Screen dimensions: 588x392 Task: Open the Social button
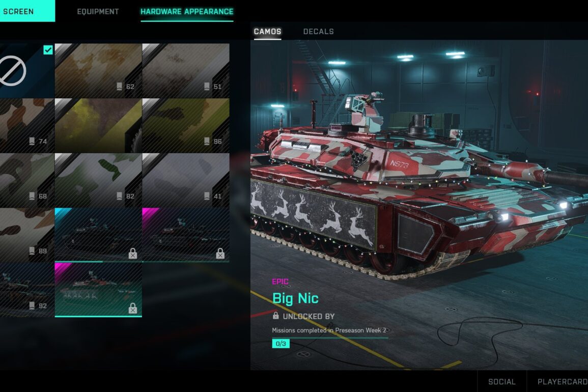[x=502, y=381]
